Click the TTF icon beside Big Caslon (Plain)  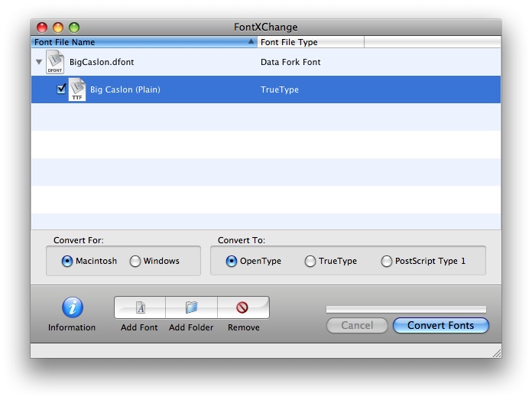(77, 89)
